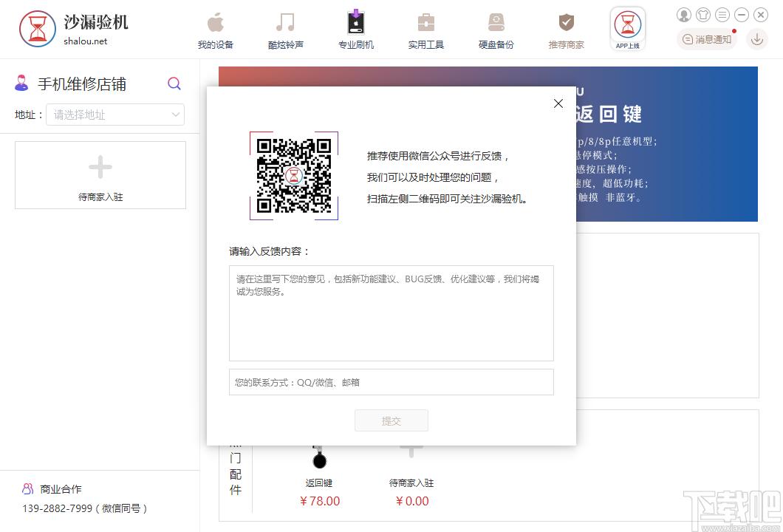Image resolution: width=783 pixels, height=532 pixels.
Task: Open the 实用工具 toolbox tab
Action: (426, 31)
